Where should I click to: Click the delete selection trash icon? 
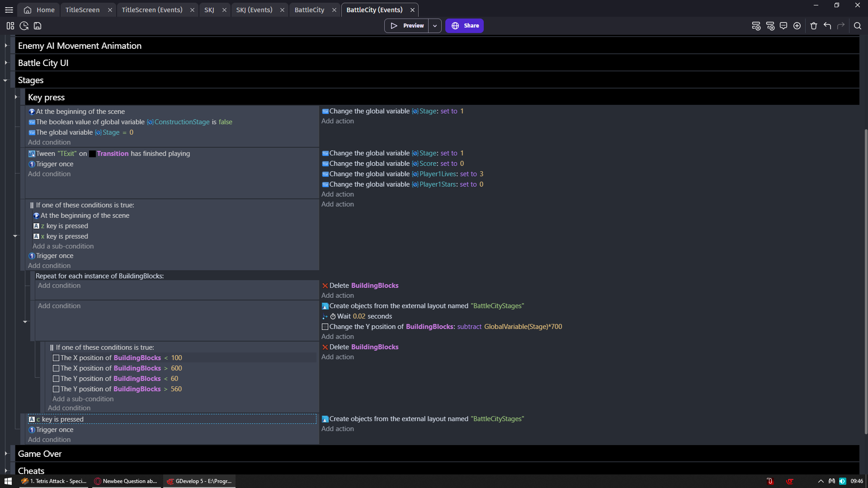[x=814, y=26]
